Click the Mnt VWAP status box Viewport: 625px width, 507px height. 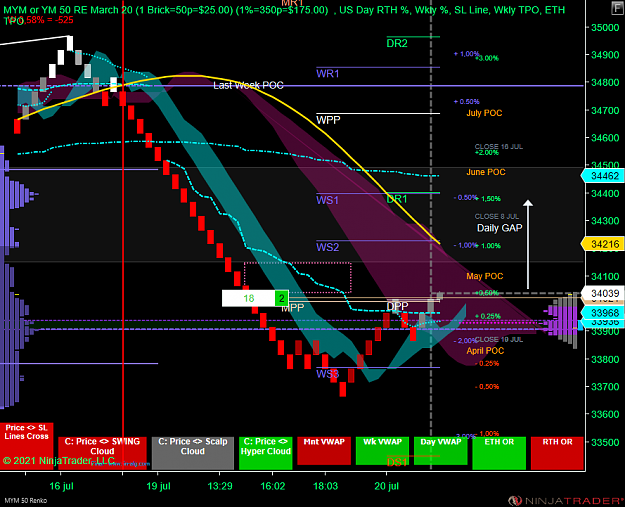[x=324, y=451]
